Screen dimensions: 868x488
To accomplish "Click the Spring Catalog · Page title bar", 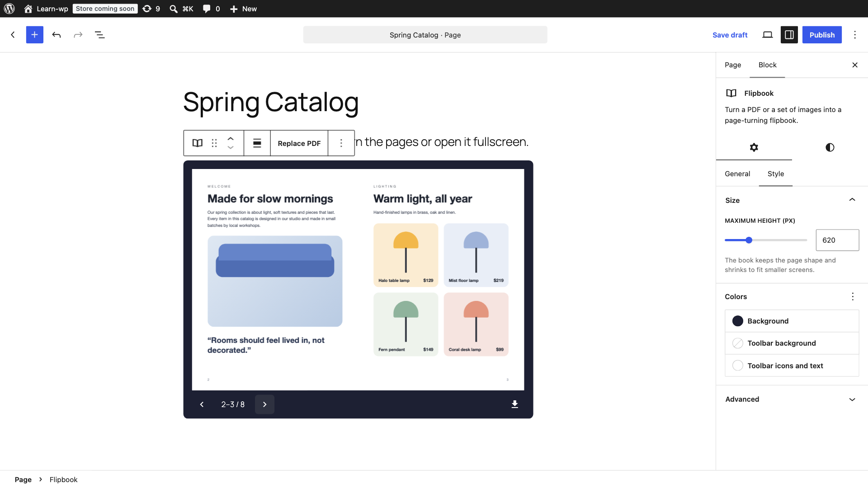I will tap(425, 35).
